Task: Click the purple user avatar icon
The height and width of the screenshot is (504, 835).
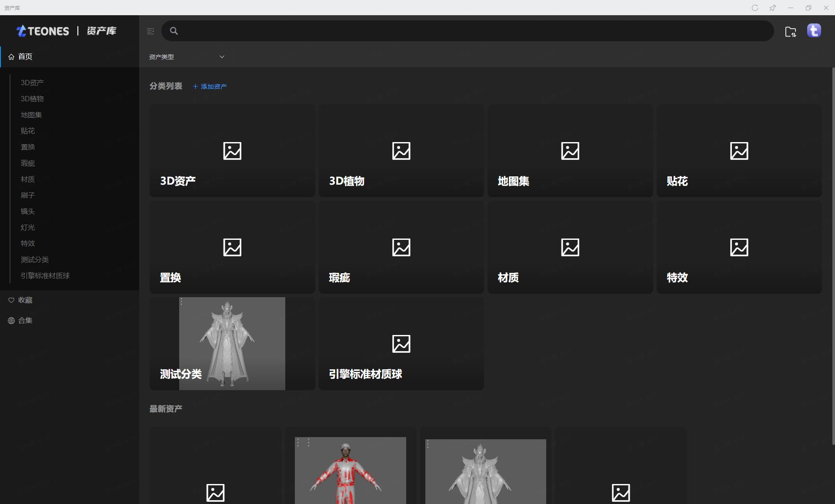Action: [x=814, y=31]
